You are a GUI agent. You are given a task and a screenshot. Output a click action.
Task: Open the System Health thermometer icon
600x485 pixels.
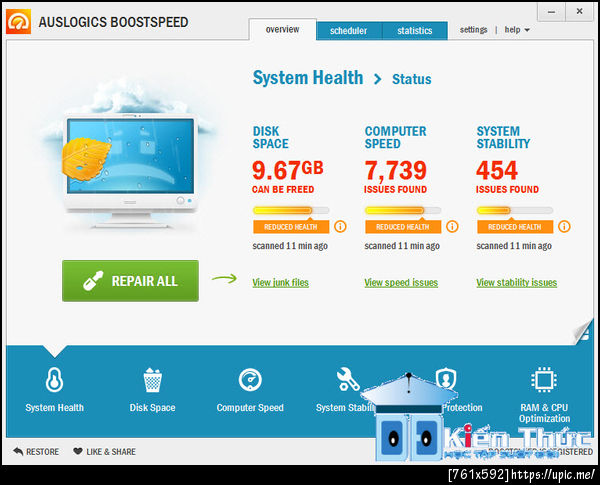(54, 380)
